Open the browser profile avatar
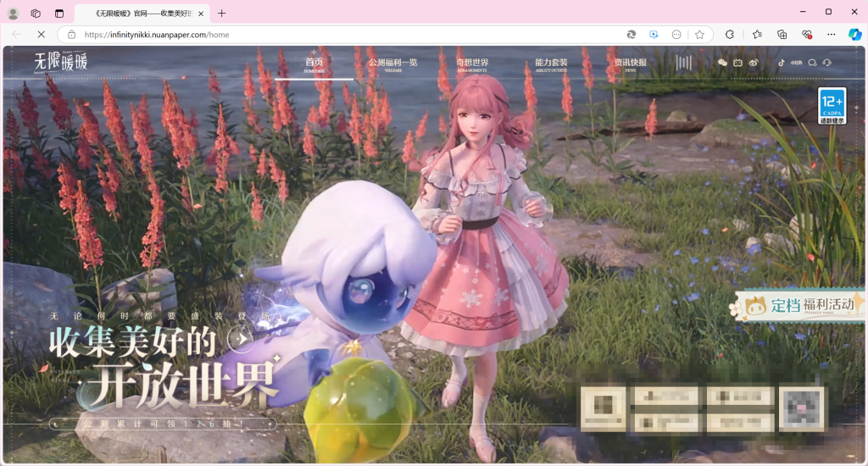The width and height of the screenshot is (868, 466). tap(14, 14)
